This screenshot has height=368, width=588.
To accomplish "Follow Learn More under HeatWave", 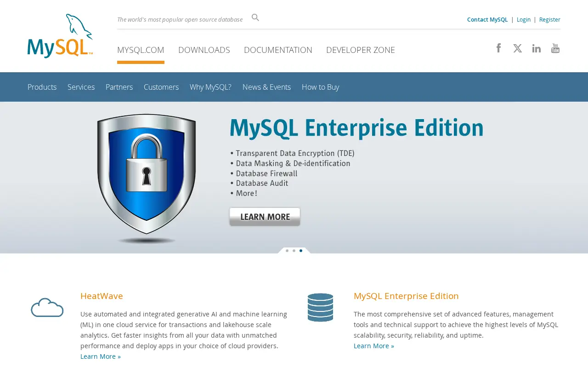I will click(x=101, y=356).
